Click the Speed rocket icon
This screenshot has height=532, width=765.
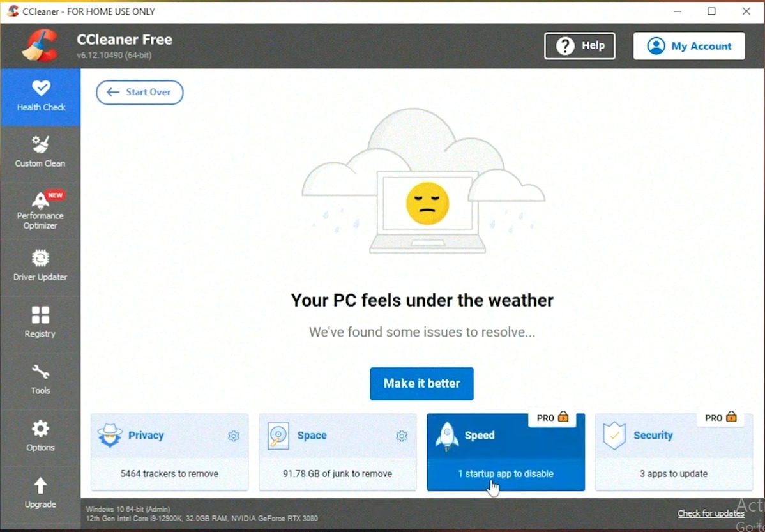coord(447,436)
